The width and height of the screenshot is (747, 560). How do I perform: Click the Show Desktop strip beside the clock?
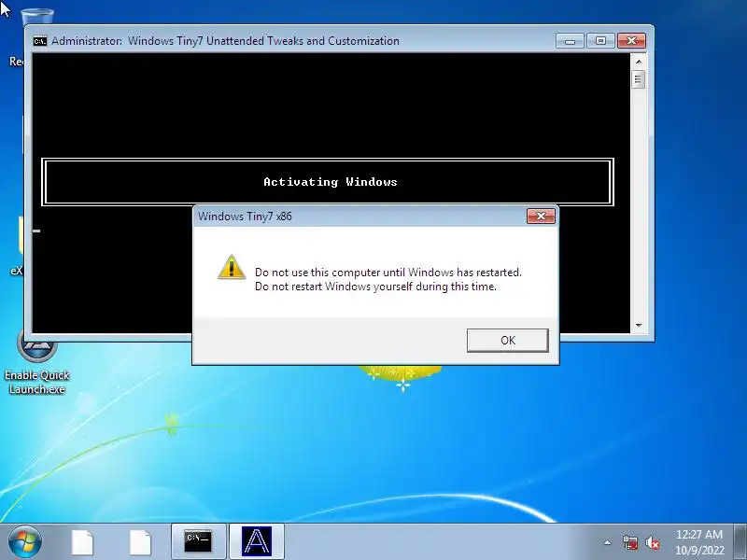[x=740, y=541]
